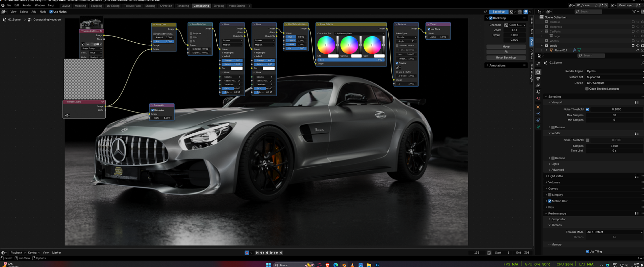Open the Playback menu in timeline

18,253
